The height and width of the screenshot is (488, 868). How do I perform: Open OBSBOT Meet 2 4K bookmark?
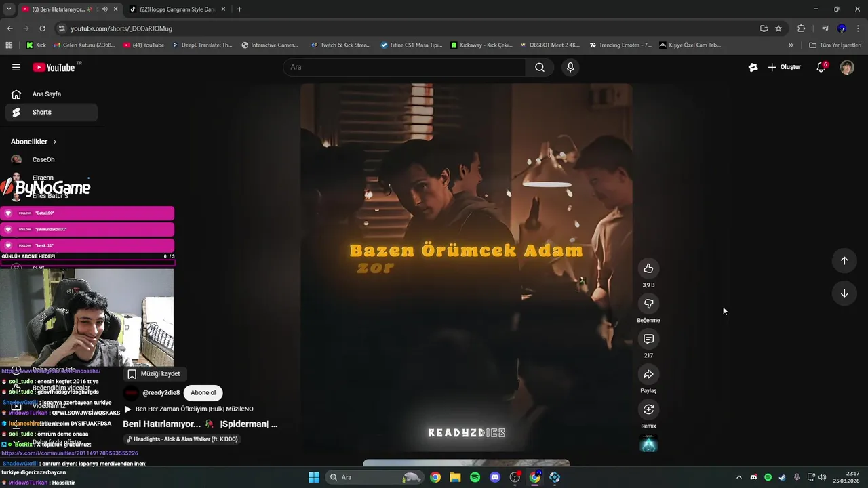[550, 45]
